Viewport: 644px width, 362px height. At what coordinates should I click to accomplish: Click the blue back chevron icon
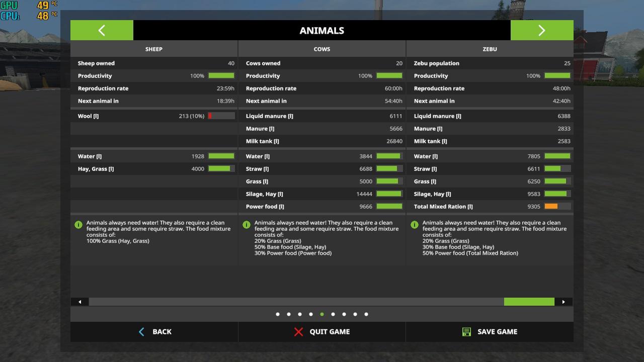pyautogui.click(x=141, y=332)
